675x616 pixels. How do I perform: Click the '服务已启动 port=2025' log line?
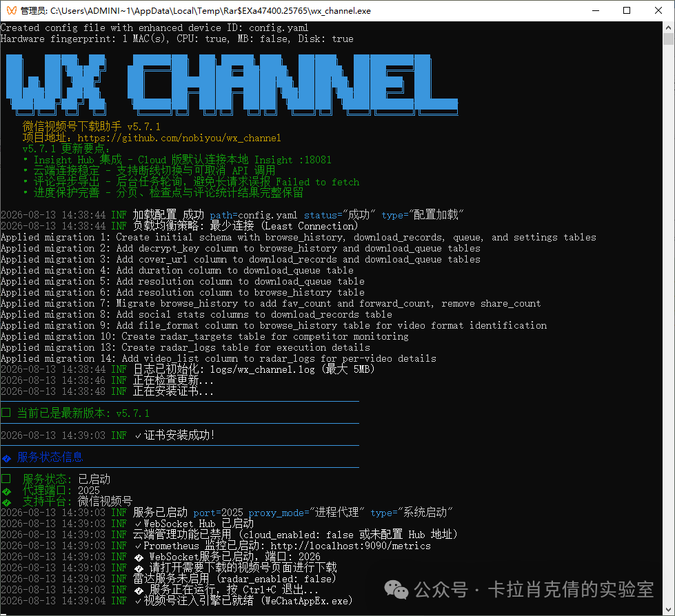coord(226,513)
